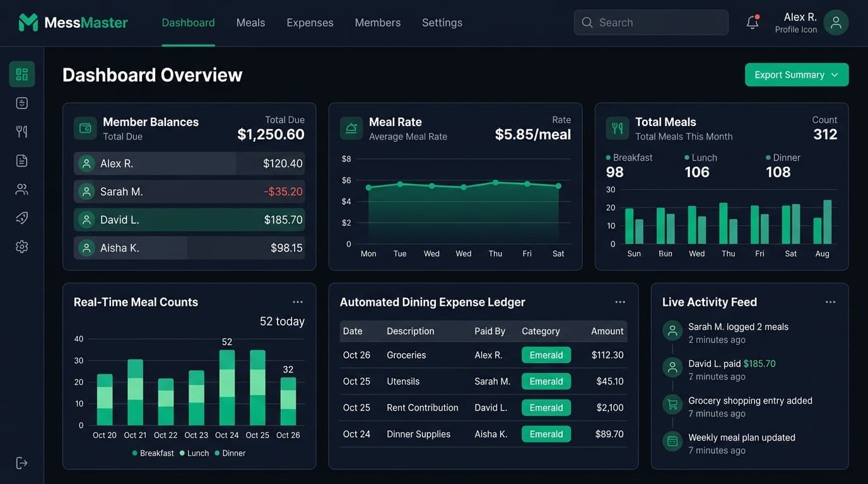Open the Meals tab
The height and width of the screenshot is (484, 868).
[x=250, y=23]
